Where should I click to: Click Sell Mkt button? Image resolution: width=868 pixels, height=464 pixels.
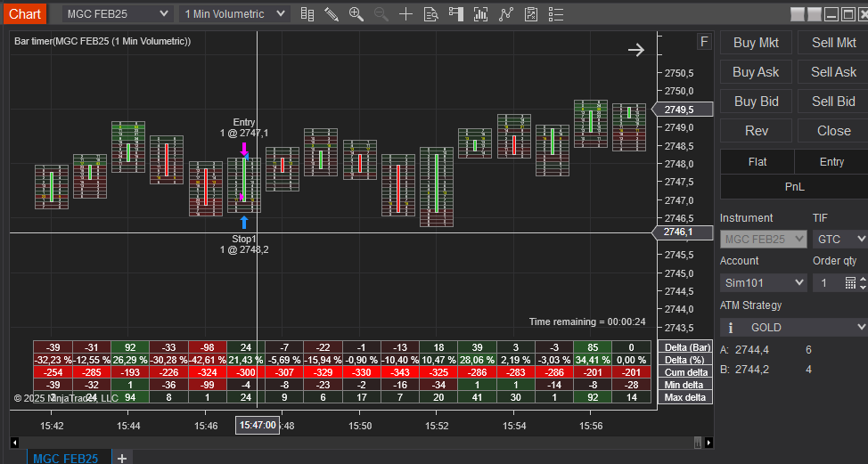tap(833, 43)
